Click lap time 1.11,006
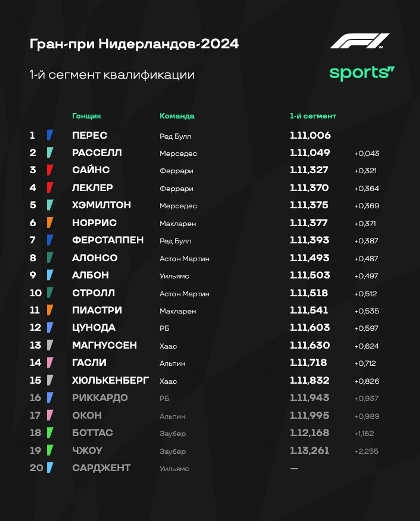Image resolution: width=420 pixels, height=521 pixels. click(x=310, y=135)
